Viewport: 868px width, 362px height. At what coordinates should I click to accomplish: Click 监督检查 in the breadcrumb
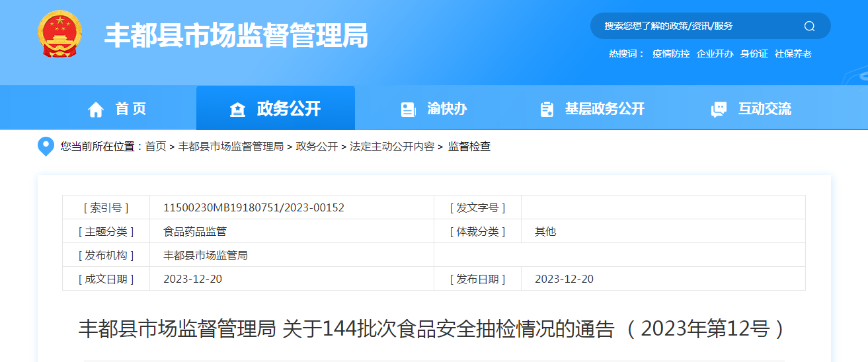click(469, 146)
